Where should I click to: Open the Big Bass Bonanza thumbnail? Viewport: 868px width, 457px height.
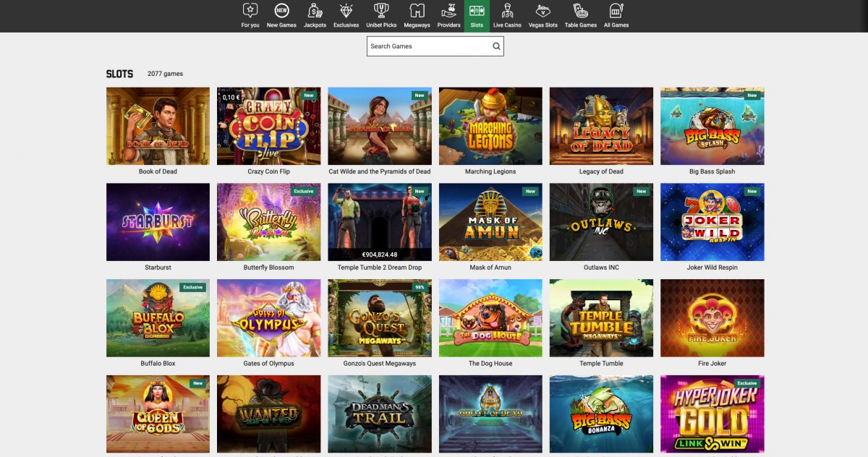tap(601, 414)
